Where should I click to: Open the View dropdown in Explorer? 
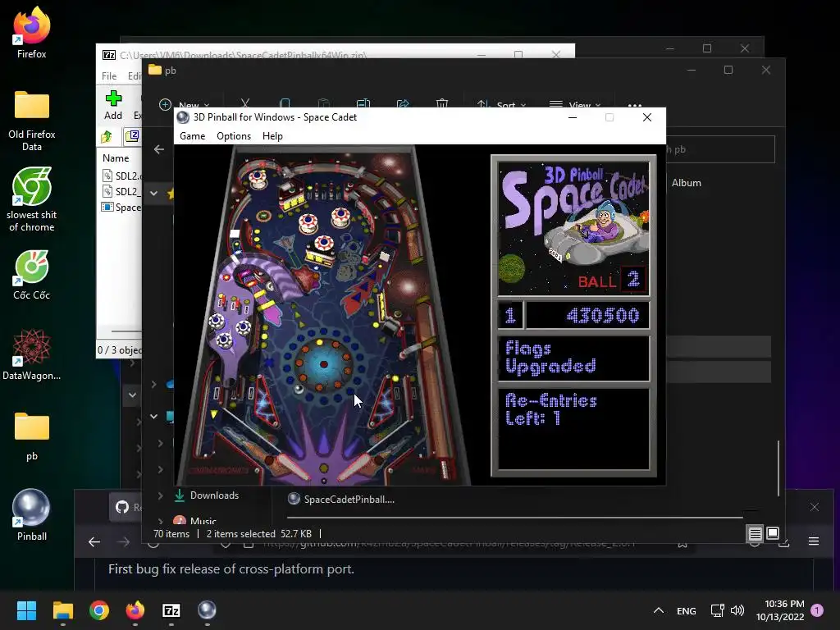coord(575,104)
